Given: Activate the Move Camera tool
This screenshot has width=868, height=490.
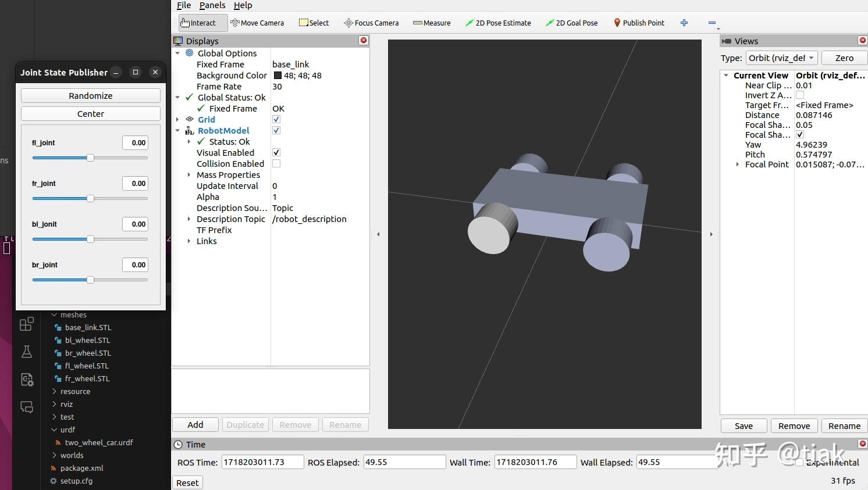Looking at the screenshot, I should [257, 23].
